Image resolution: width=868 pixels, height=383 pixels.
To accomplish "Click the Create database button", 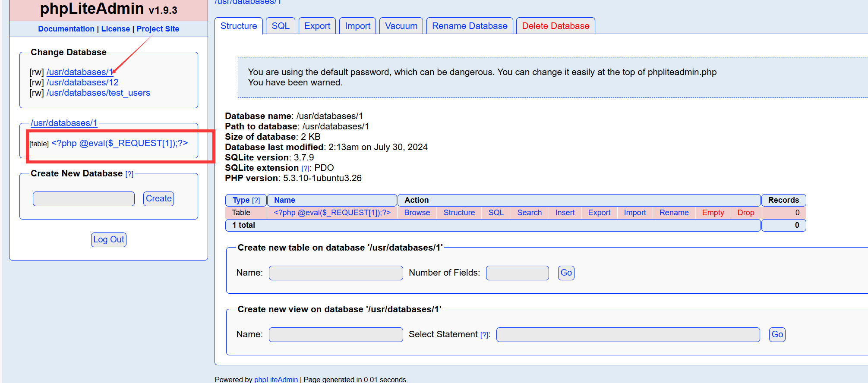I will point(159,199).
